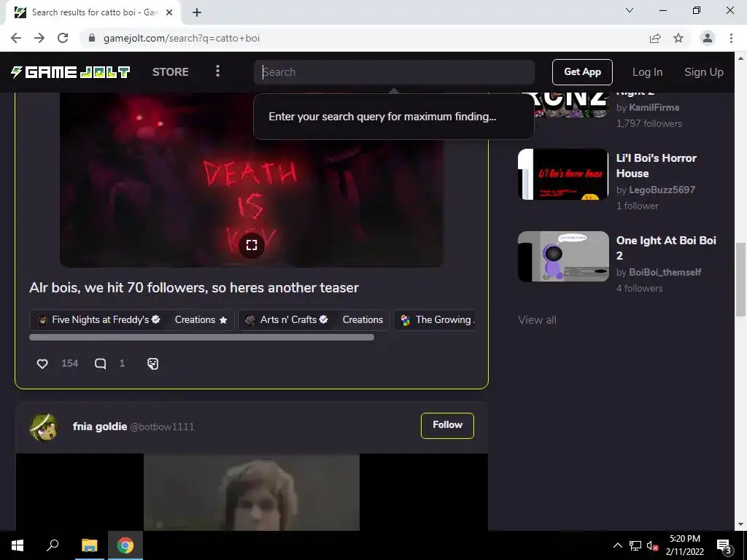
Task: Open Chrome profile icon
Action: (708, 38)
